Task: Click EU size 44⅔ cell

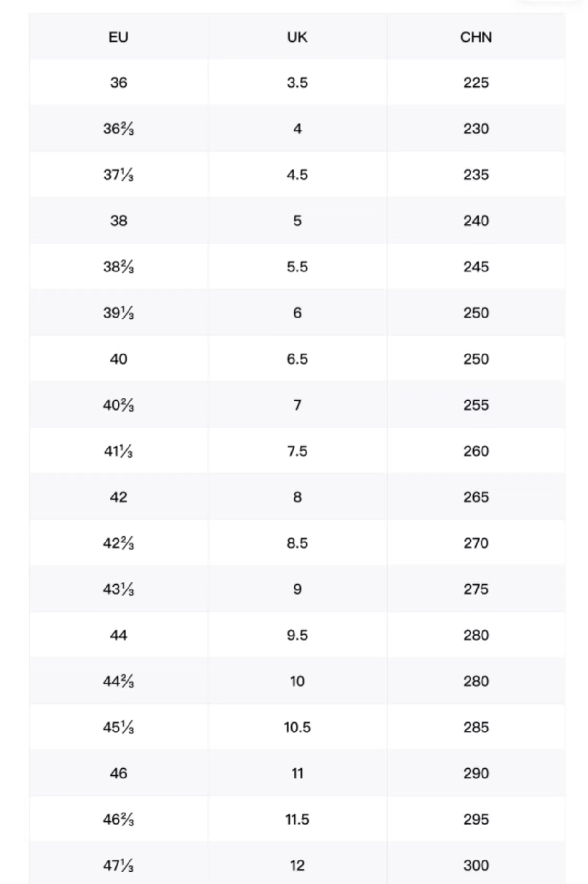Action: (x=118, y=681)
